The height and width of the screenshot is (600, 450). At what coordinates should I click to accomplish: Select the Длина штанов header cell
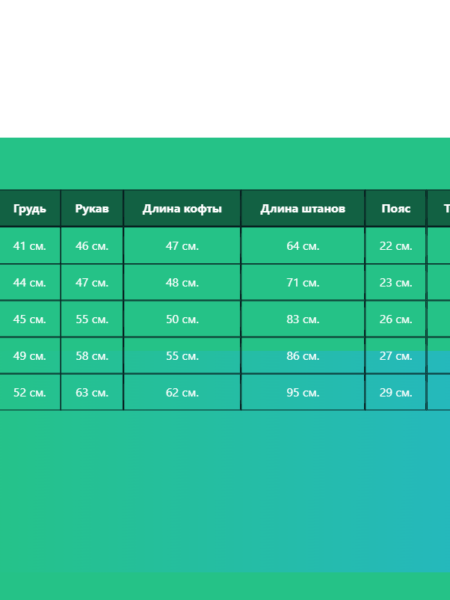303,209
